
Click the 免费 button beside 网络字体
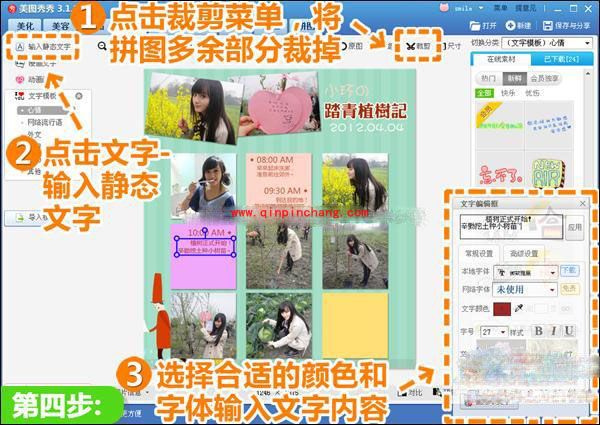coord(569,288)
